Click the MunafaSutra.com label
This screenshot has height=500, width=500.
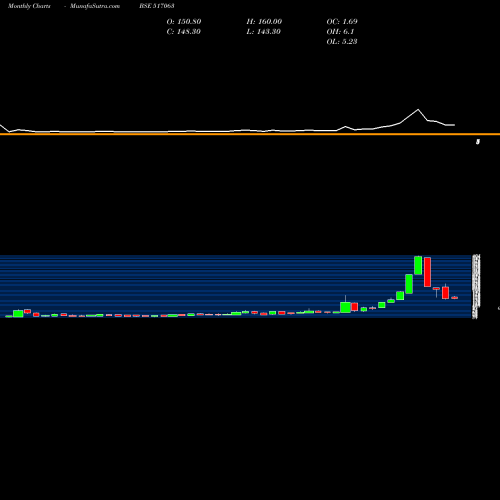[95, 6]
